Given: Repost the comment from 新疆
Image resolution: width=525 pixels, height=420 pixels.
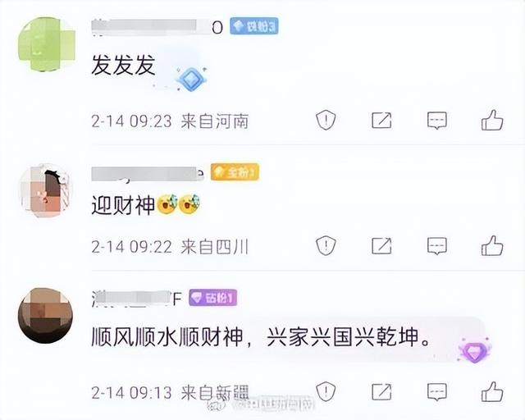Looking at the screenshot, I should tap(381, 391).
